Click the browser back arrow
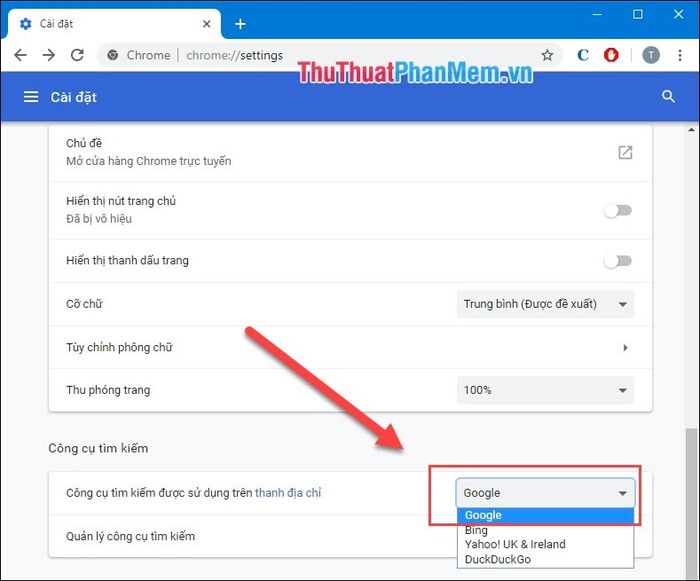Viewport: 700px width, 581px height. pos(21,55)
